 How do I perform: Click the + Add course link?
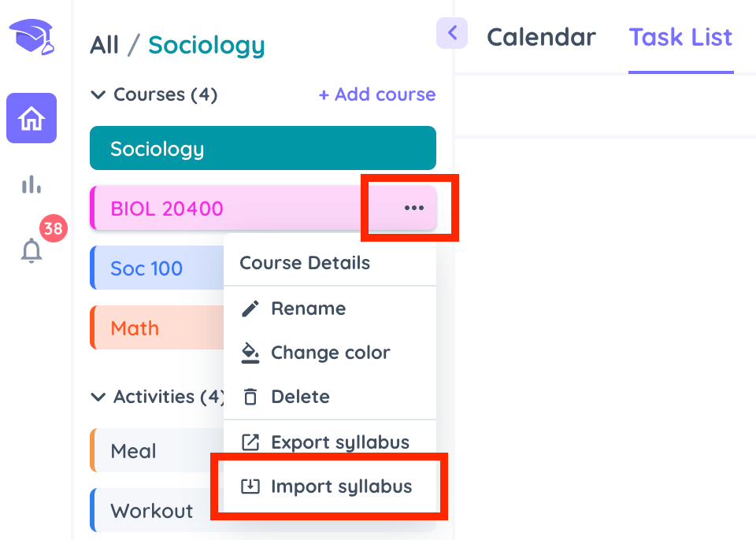point(377,94)
